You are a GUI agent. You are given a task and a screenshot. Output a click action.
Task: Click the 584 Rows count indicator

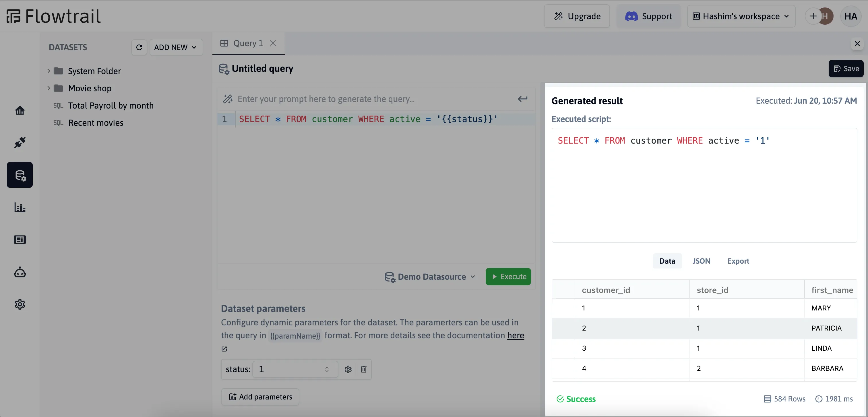(x=784, y=399)
